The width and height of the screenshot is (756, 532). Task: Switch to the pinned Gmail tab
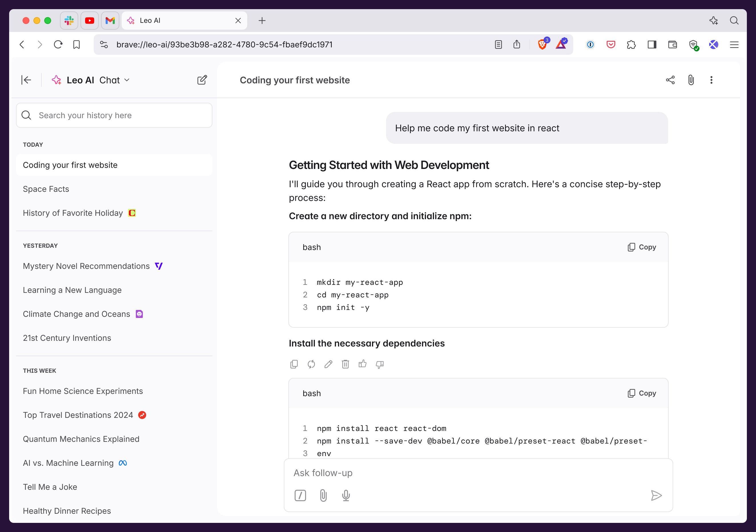(110, 21)
